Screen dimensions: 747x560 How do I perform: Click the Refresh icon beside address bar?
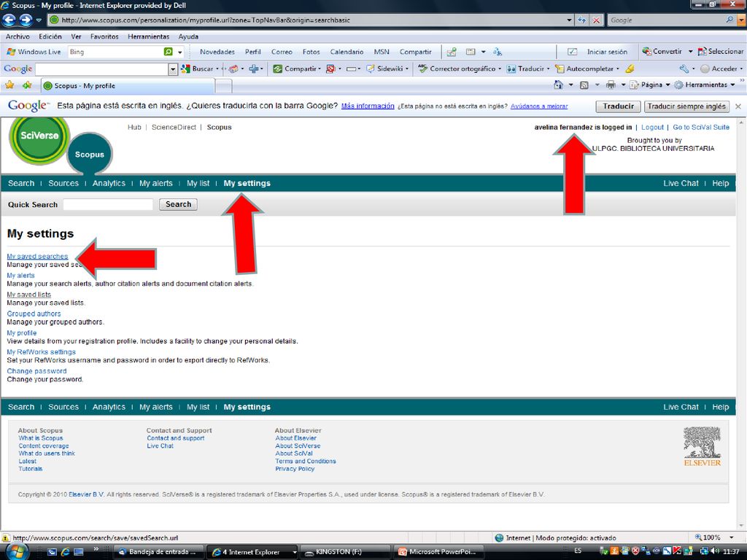pos(581,20)
